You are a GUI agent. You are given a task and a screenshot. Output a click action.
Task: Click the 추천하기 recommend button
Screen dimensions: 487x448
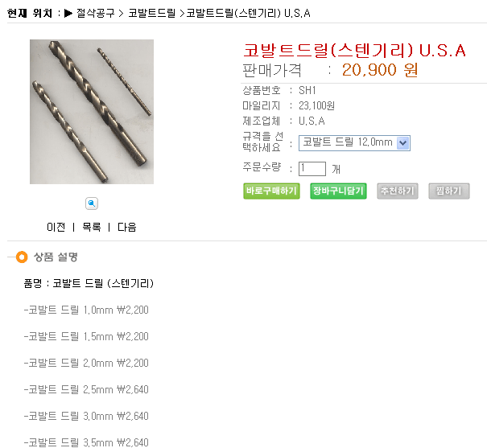tap(398, 191)
